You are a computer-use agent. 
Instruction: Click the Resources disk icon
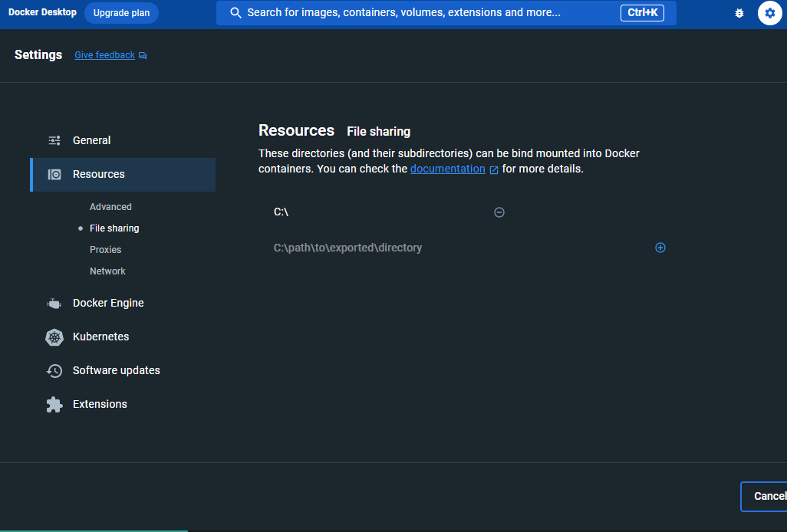pos(54,175)
